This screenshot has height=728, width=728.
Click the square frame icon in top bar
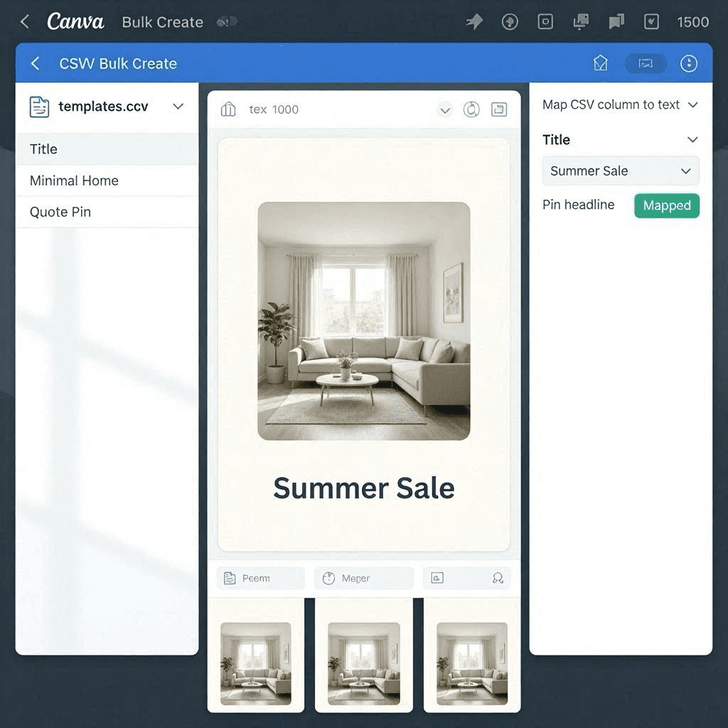click(x=545, y=21)
